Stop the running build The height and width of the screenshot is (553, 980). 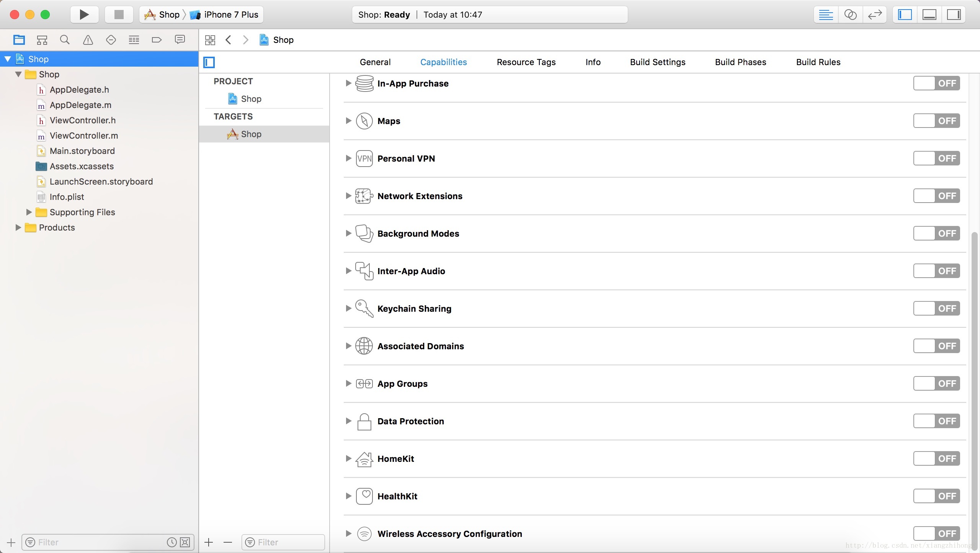click(x=119, y=15)
